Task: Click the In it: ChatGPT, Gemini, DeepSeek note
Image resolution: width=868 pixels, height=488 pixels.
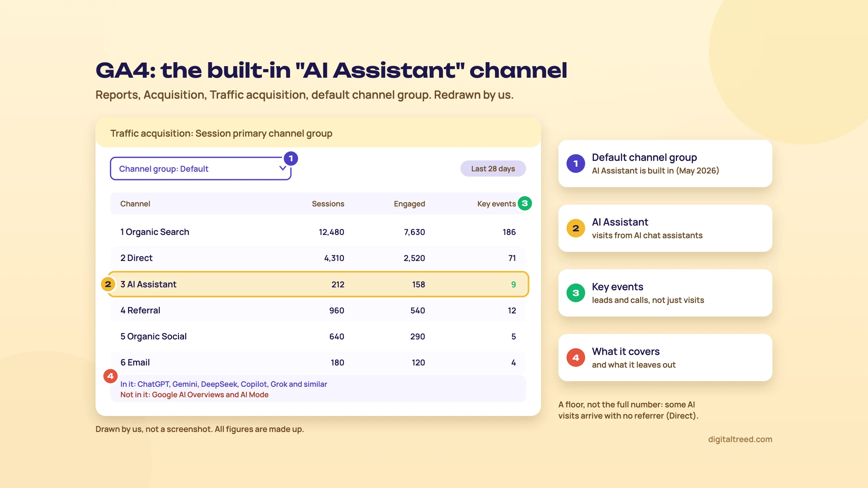Action: tap(224, 384)
